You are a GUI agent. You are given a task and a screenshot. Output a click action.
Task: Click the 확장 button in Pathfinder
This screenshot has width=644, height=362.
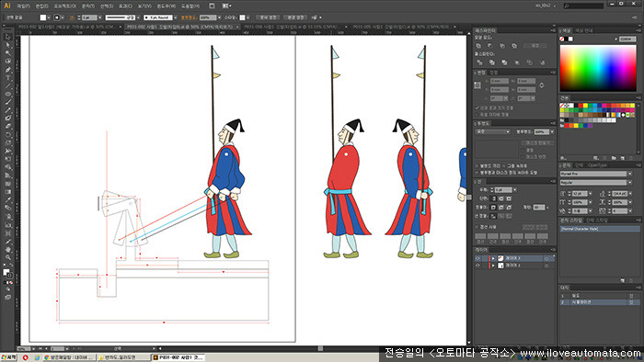(x=535, y=46)
